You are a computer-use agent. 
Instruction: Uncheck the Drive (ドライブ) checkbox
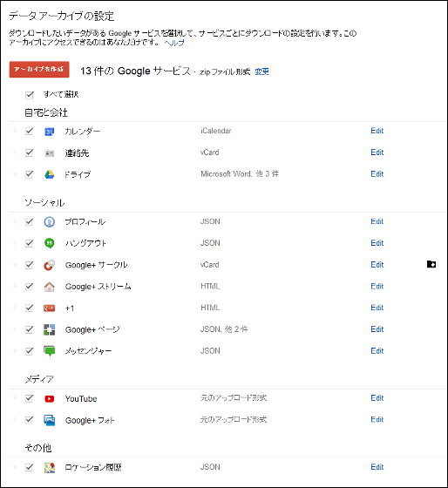pos(30,174)
